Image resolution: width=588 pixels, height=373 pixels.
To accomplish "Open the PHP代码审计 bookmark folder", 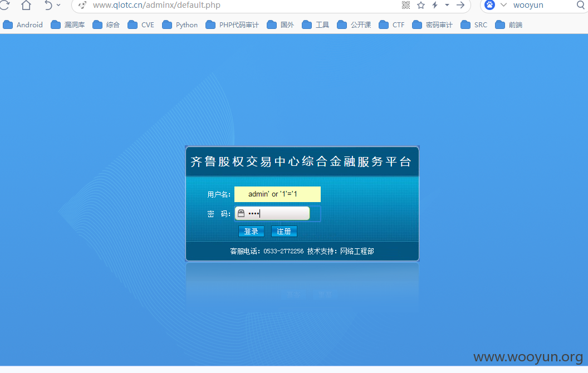I will point(233,24).
